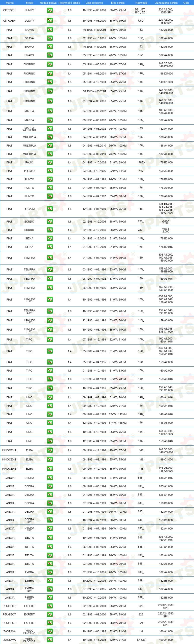Click the fuel icon in the Uno 87kW / 118KM row
The height and width of the screenshot is (644, 194).
coord(50,423)
